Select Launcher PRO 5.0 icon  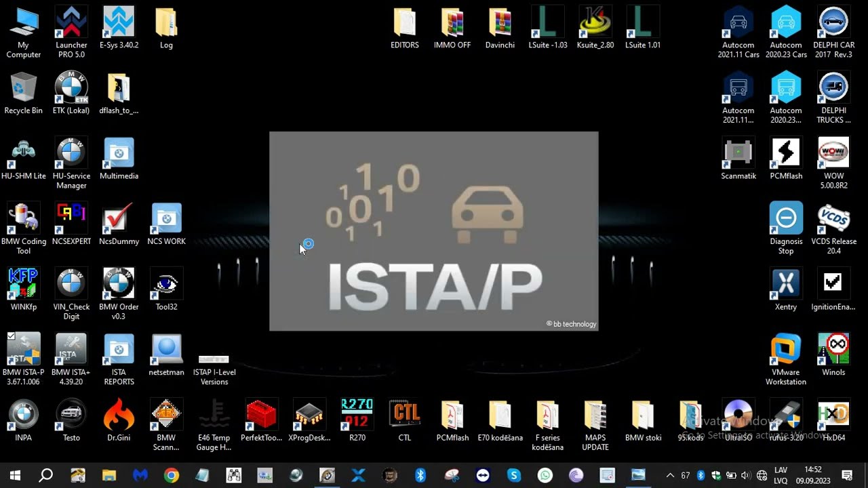71,32
